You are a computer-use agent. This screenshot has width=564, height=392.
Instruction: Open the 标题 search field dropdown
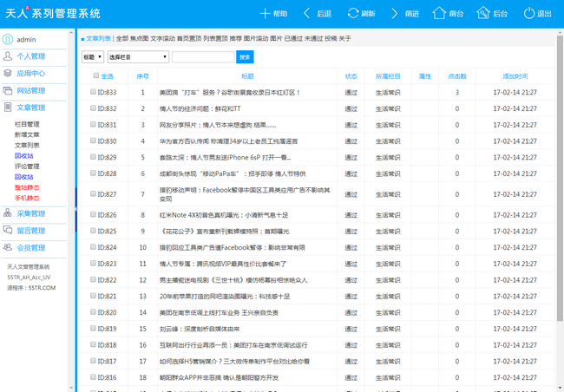(92, 57)
